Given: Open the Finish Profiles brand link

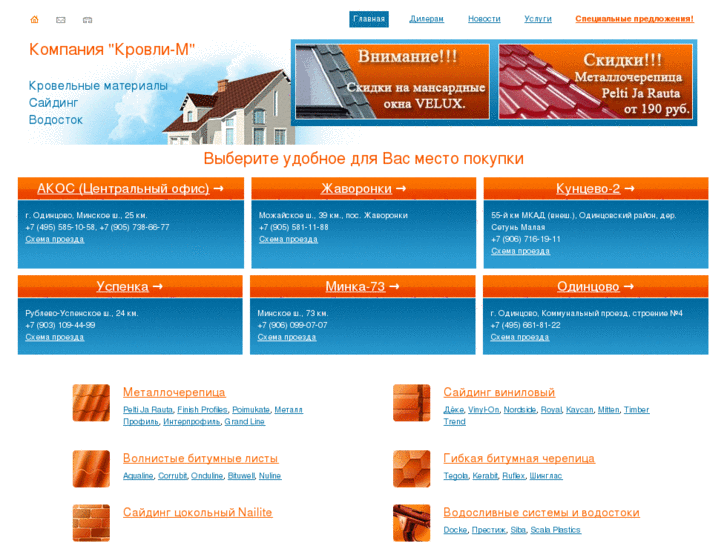Looking at the screenshot, I should [202, 410].
